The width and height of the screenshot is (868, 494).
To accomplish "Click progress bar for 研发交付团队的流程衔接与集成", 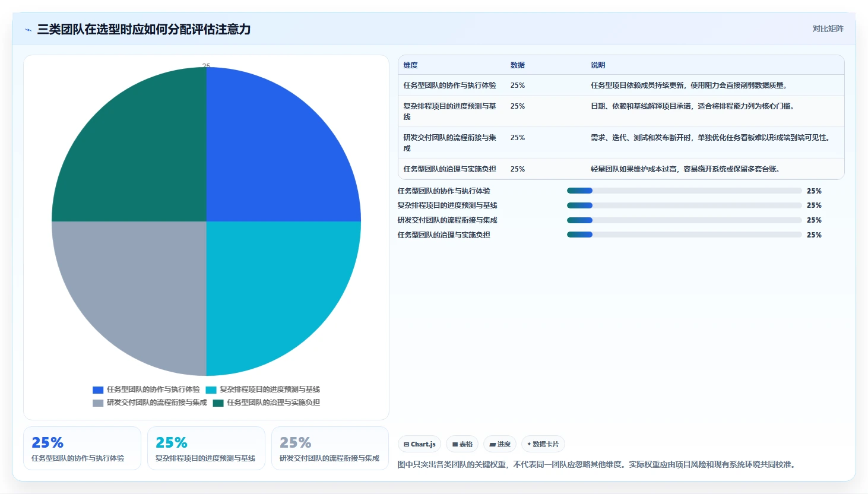I will 684,220.
